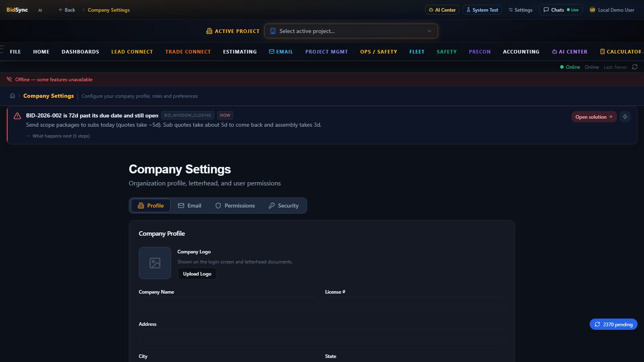Click the 2370 pending sync badge
This screenshot has width=644, height=362.
[x=613, y=324]
